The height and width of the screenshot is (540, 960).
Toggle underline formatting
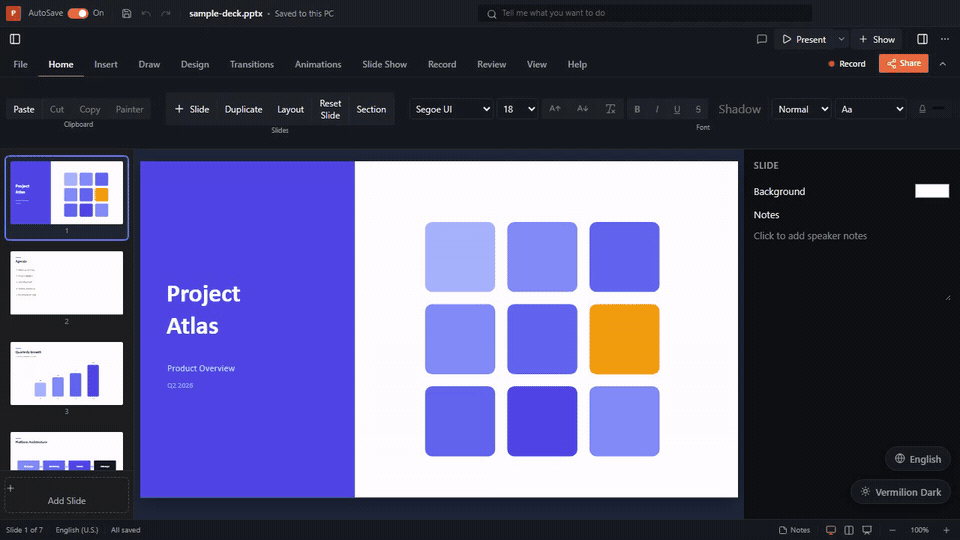pos(677,109)
